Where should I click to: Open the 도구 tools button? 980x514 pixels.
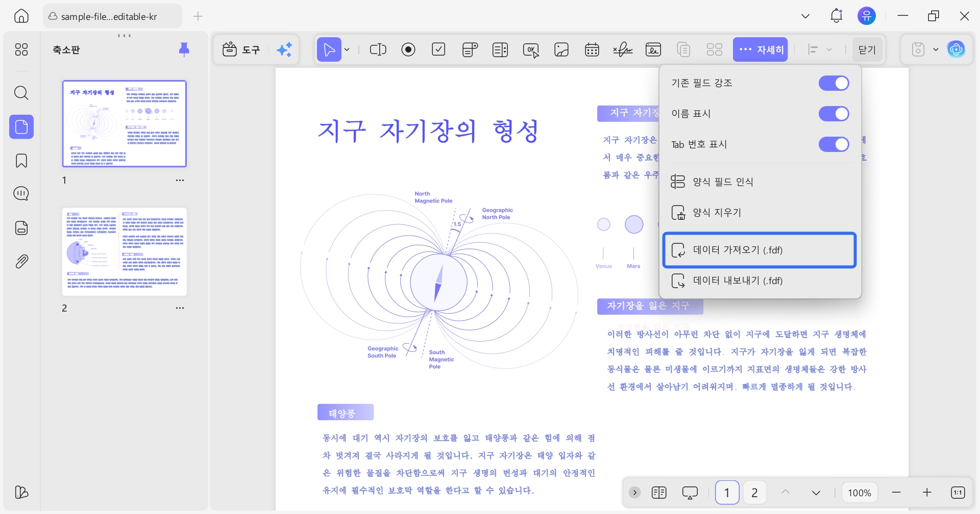(241, 49)
